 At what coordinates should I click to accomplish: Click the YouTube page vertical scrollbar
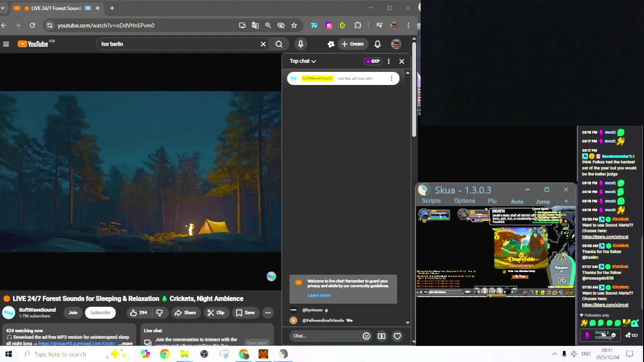click(x=414, y=90)
